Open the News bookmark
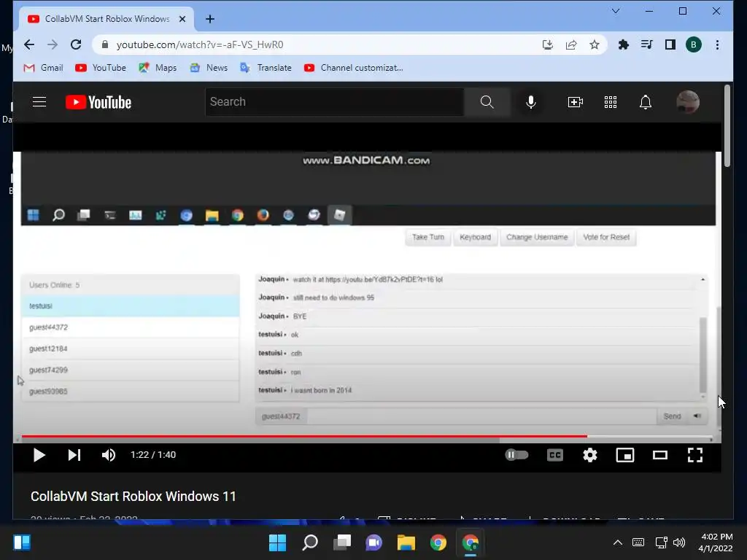Image resolution: width=747 pixels, height=560 pixels. click(209, 68)
